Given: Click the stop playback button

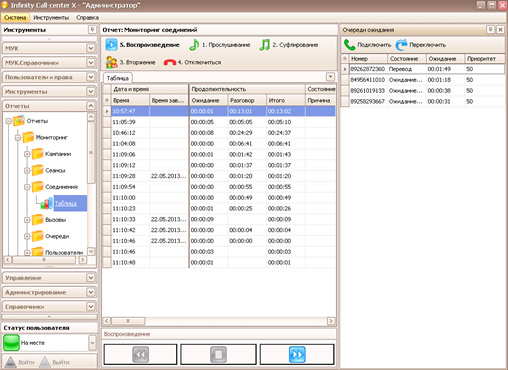Looking at the screenshot, I should (218, 355).
